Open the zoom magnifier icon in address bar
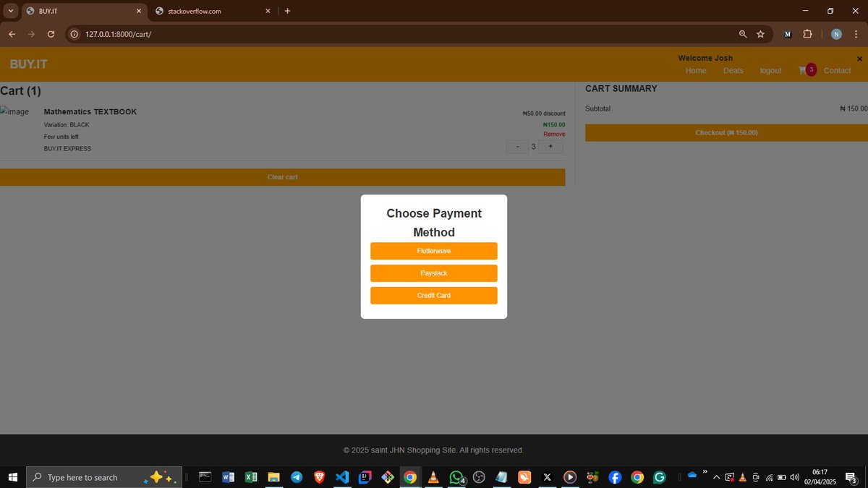Screen dimensions: 868x488 743,34
